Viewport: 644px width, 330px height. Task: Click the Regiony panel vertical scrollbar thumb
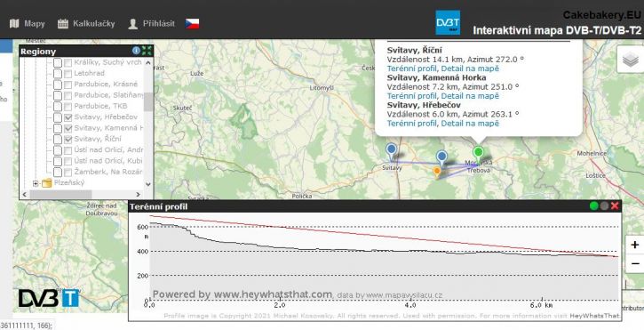point(148,101)
